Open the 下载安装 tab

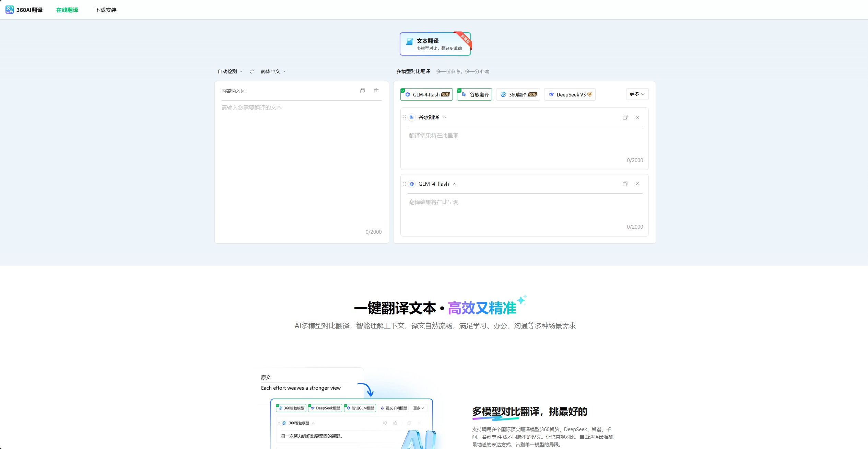106,10
